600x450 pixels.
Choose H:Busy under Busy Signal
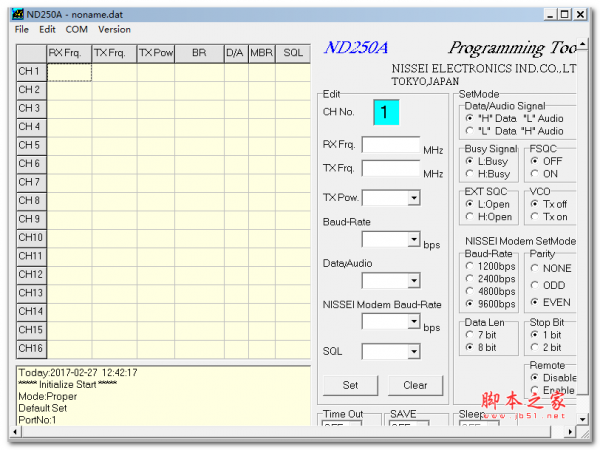tap(488, 174)
